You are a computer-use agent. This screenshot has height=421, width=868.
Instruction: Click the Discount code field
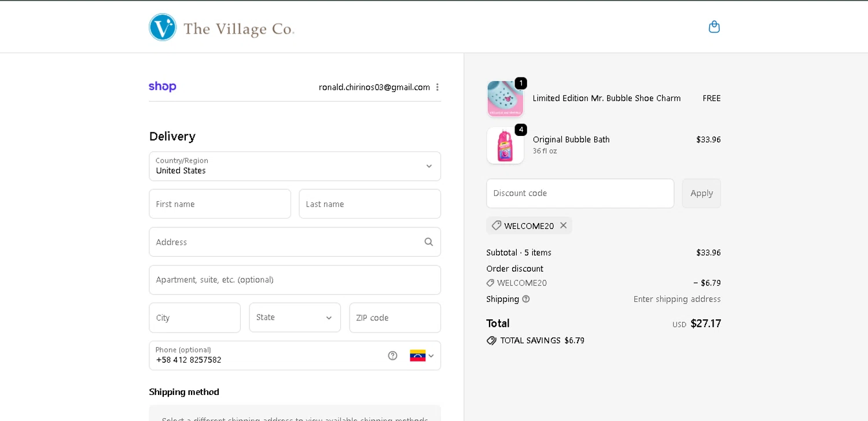[580, 193]
